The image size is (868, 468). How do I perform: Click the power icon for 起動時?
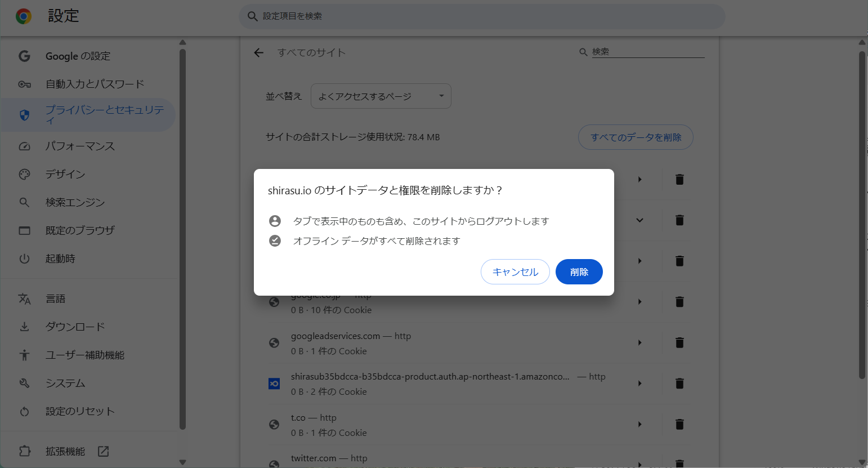(24, 258)
